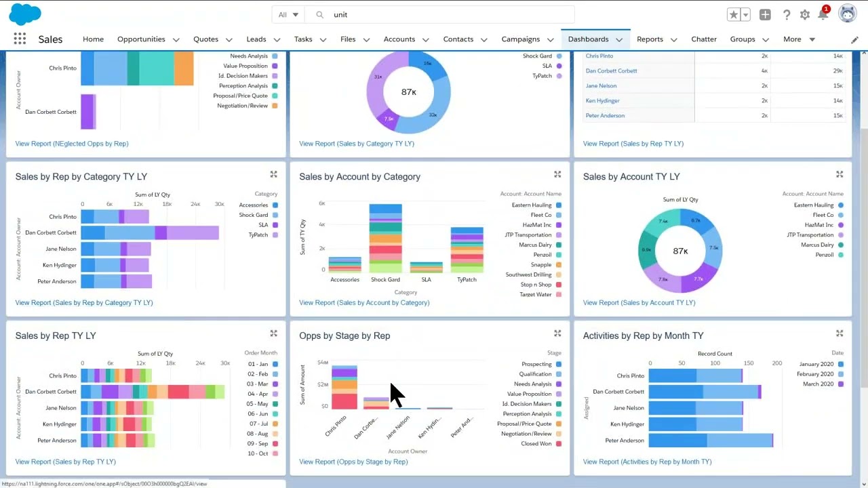Open View Report (NEglected Opps by Rep) link
The image size is (868, 488).
click(x=72, y=144)
